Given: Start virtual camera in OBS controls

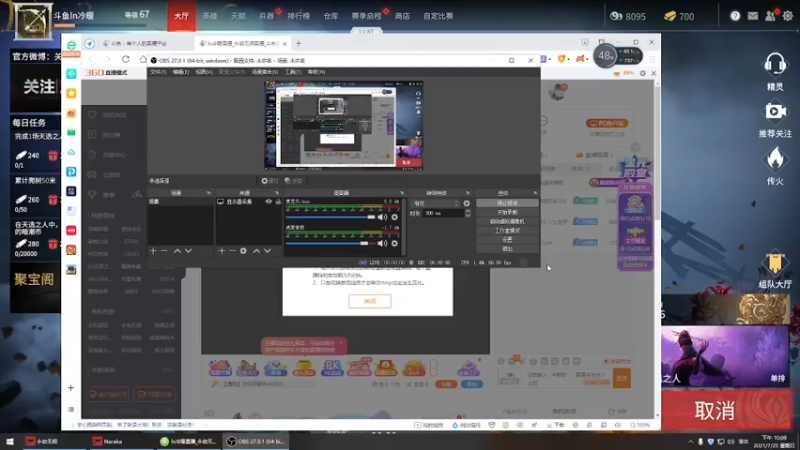Looking at the screenshot, I should (x=507, y=221).
